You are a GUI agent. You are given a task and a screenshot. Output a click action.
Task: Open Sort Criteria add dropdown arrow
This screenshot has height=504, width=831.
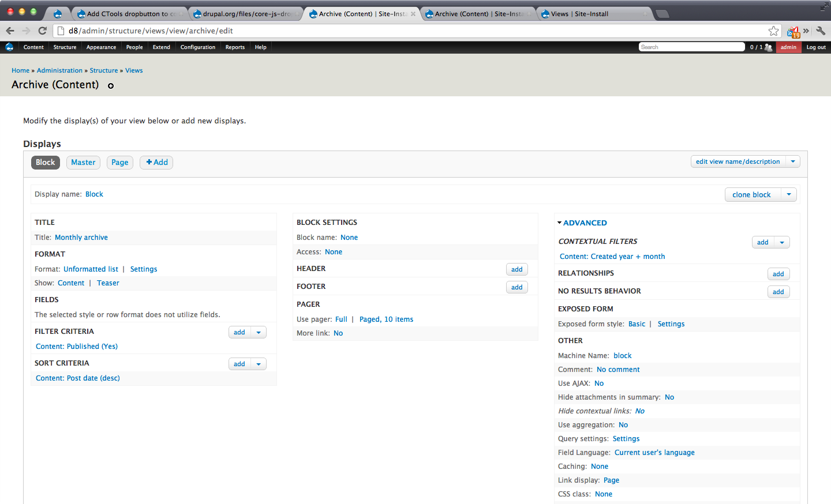[259, 364]
